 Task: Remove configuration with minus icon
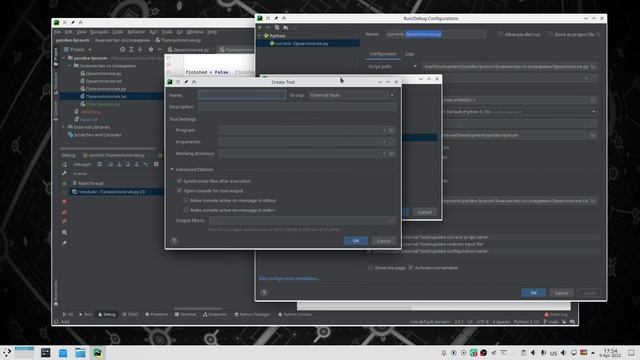(x=268, y=27)
